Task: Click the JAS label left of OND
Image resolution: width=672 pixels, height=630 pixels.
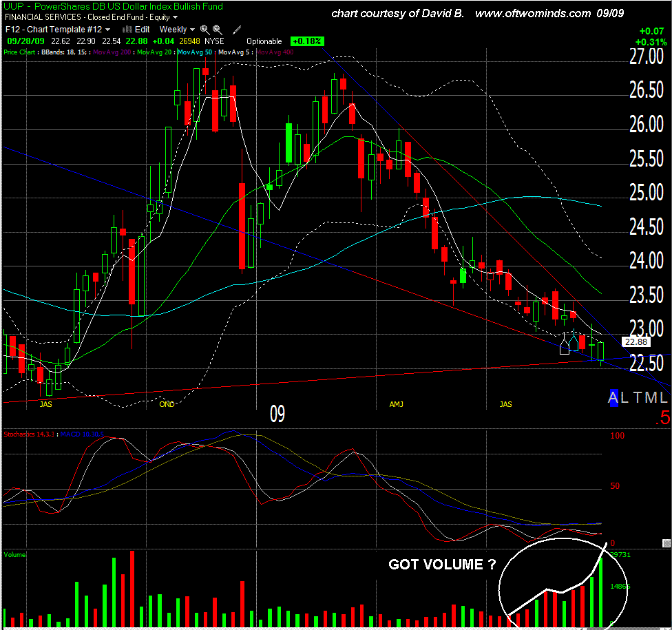Action: tap(46, 404)
